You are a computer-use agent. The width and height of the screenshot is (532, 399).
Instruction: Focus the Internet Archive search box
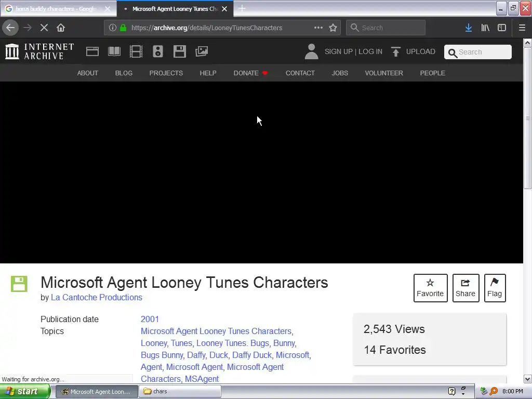(478, 52)
